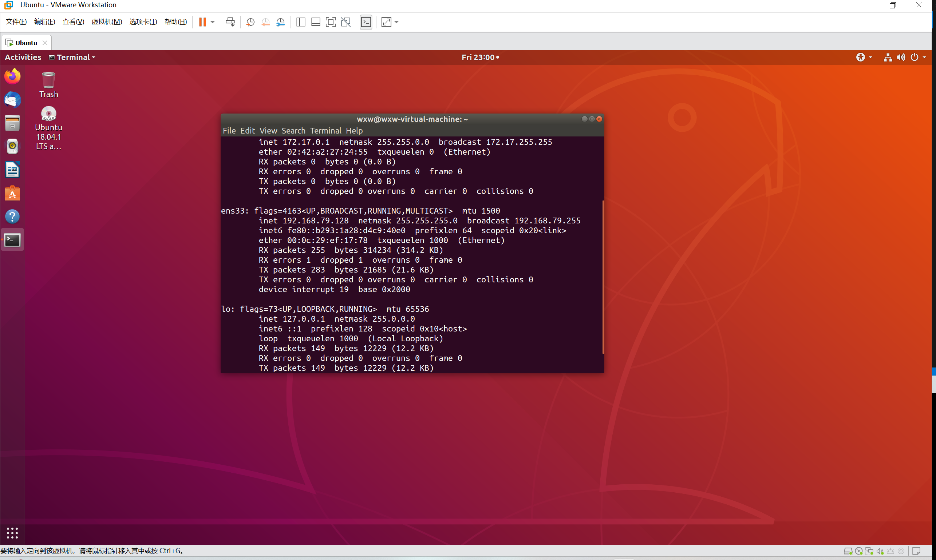Open the terminal Terminal menu
936x560 pixels.
tap(325, 131)
